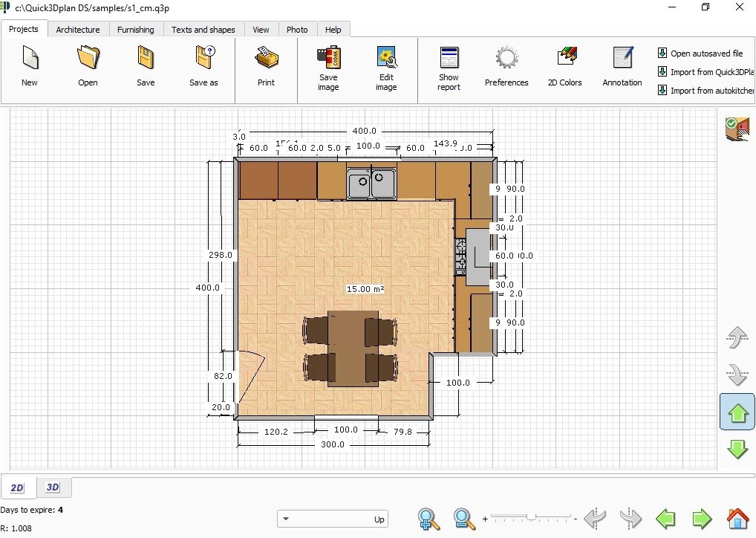Click the rotate left gray arrow at bottom
The image size is (756, 538).
click(595, 519)
